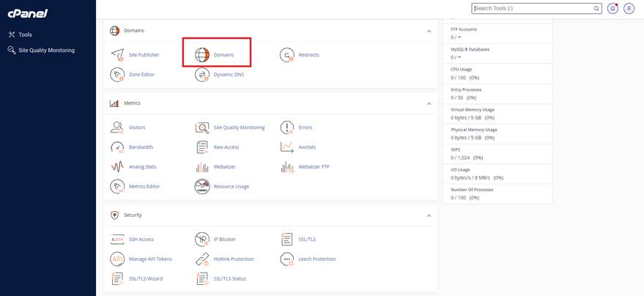
Task: Collapse the Security section chevron
Action: click(x=429, y=215)
